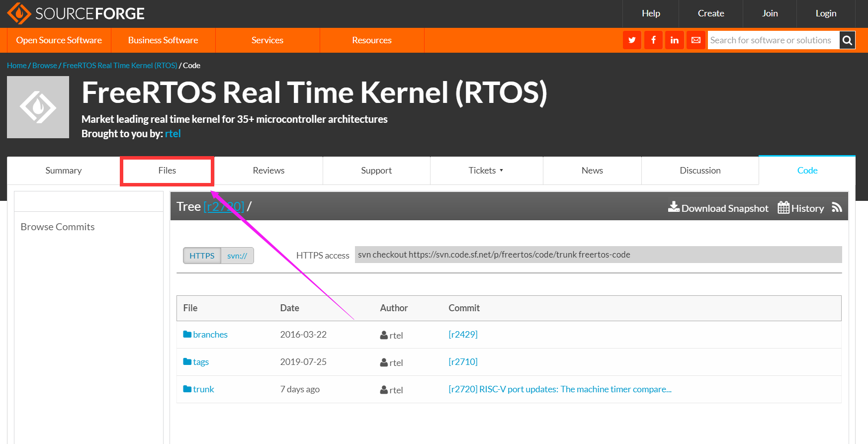The image size is (868, 444).
Task: Click the branches folder icon
Action: pyautogui.click(x=187, y=334)
